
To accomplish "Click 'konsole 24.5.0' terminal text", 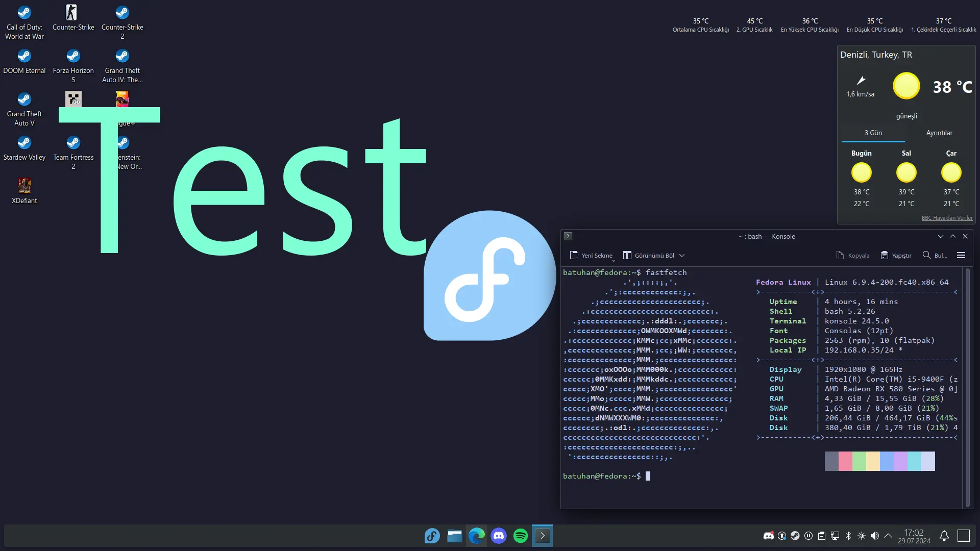I will point(856,321).
